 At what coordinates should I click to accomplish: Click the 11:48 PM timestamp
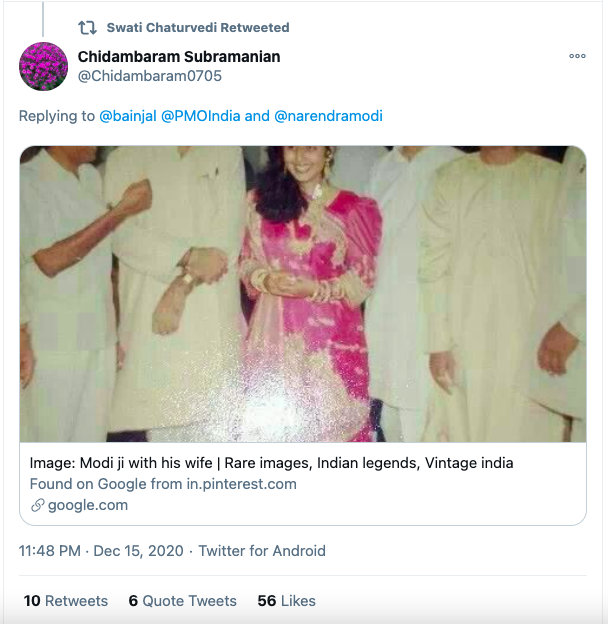tap(51, 551)
